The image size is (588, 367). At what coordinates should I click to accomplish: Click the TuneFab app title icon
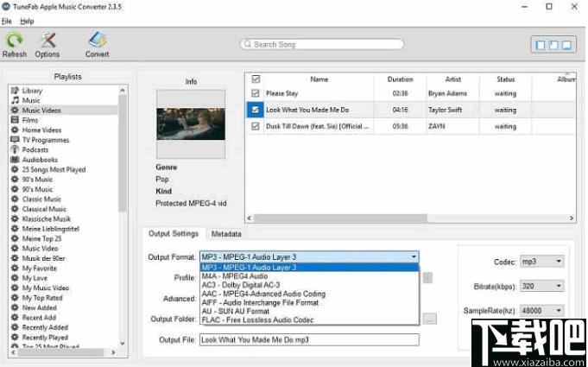6,6
